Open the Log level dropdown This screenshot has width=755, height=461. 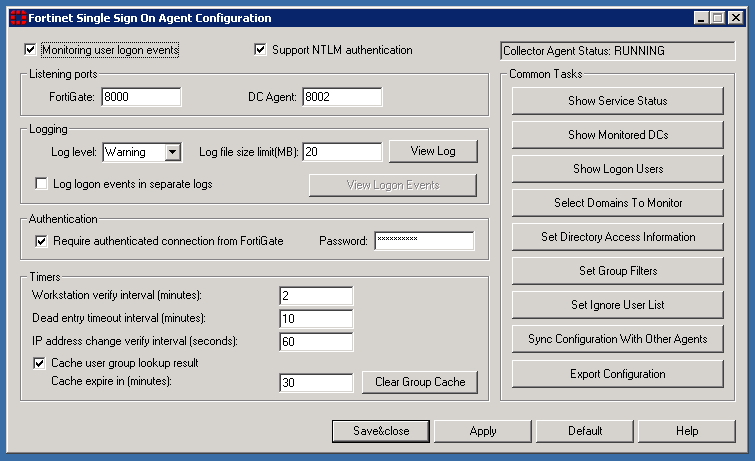click(172, 152)
